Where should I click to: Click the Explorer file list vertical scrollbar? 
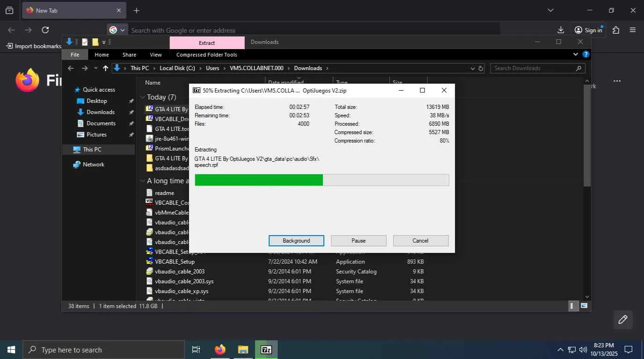tap(588, 136)
